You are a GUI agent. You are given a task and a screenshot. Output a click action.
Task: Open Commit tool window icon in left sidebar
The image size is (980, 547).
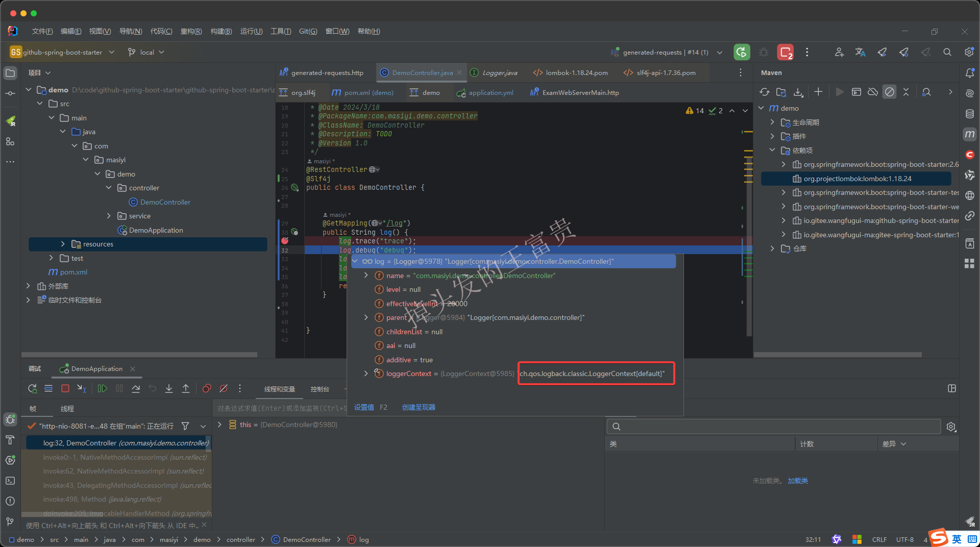10,93
